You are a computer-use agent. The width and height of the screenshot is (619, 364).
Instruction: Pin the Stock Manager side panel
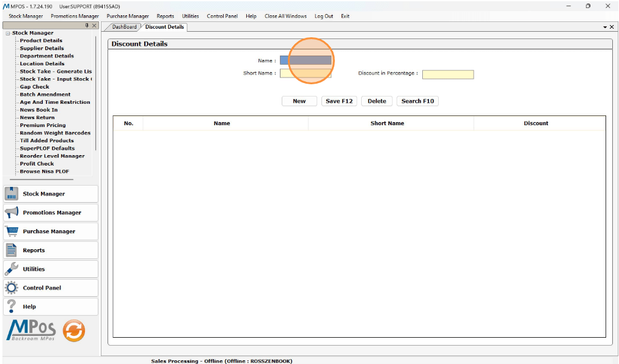pos(87,26)
